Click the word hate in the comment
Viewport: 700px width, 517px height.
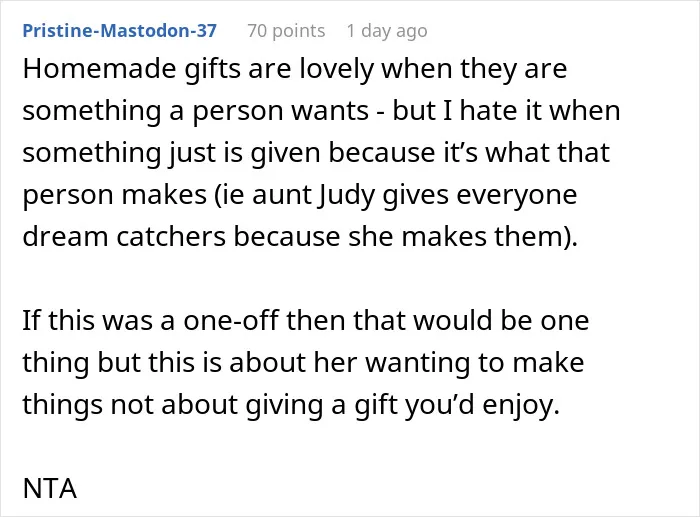[x=489, y=110]
